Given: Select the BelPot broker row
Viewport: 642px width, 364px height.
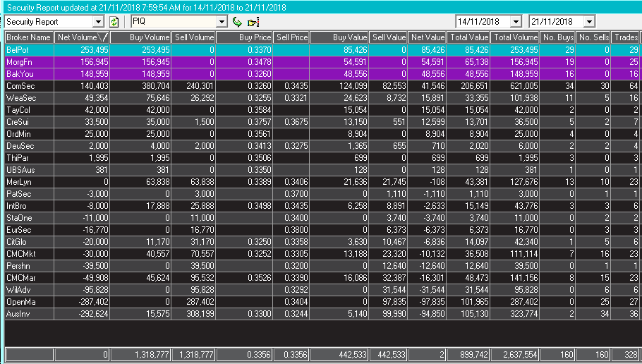Looking at the screenshot, I should point(322,50).
